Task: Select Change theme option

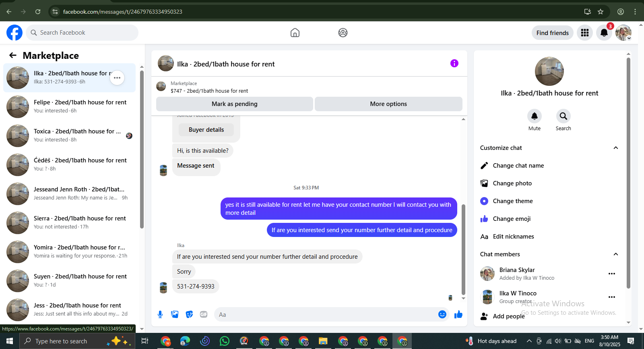Action: pyautogui.click(x=549, y=201)
